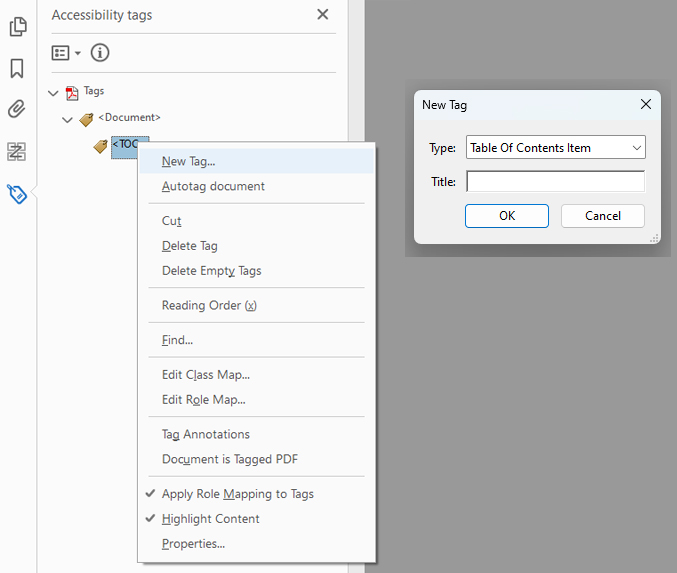Close the Accessibility tags panel
The height and width of the screenshot is (573, 677).
[322, 15]
